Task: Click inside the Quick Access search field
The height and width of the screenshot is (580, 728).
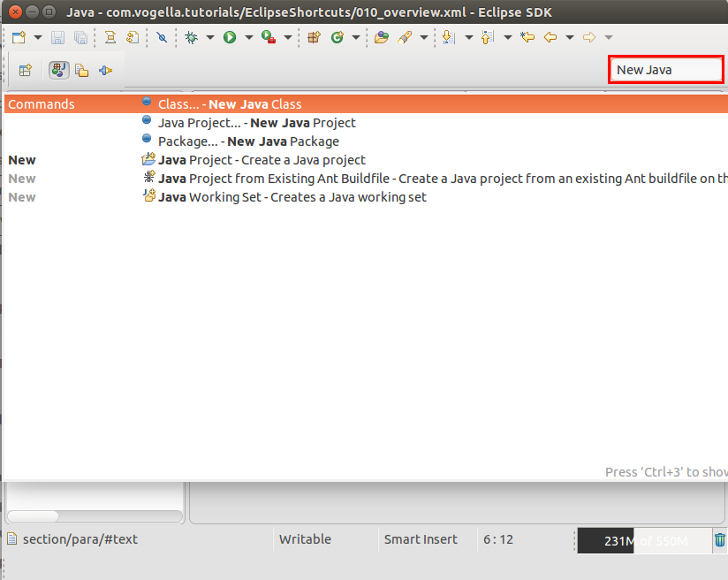Action: tap(665, 69)
